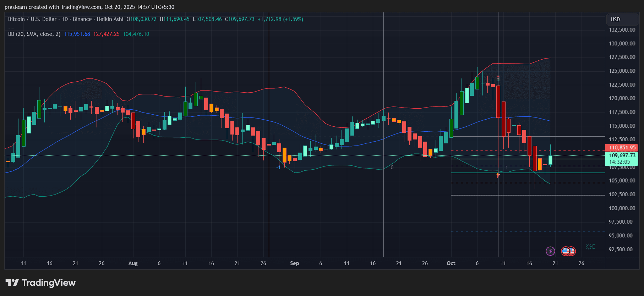Click the green BB lower value 104,476.10

136,34
